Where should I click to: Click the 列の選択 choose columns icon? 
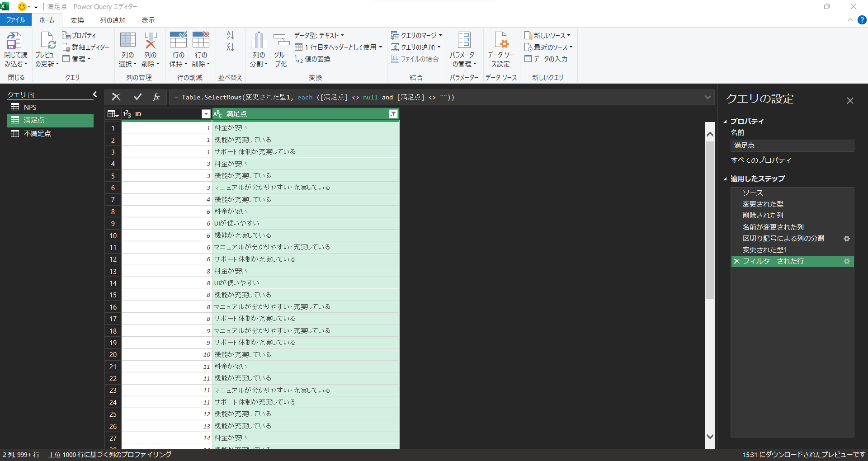(127, 40)
